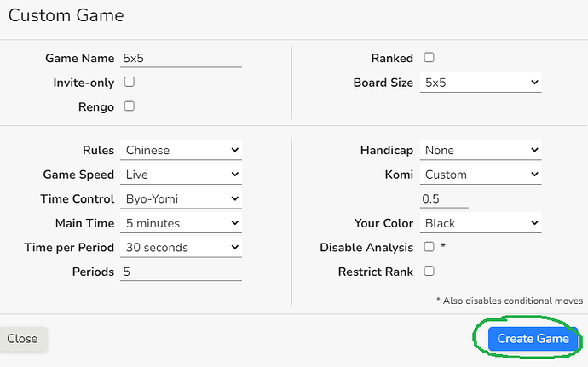Tick the Restrict Rank checkbox
The width and height of the screenshot is (588, 367).
point(429,271)
